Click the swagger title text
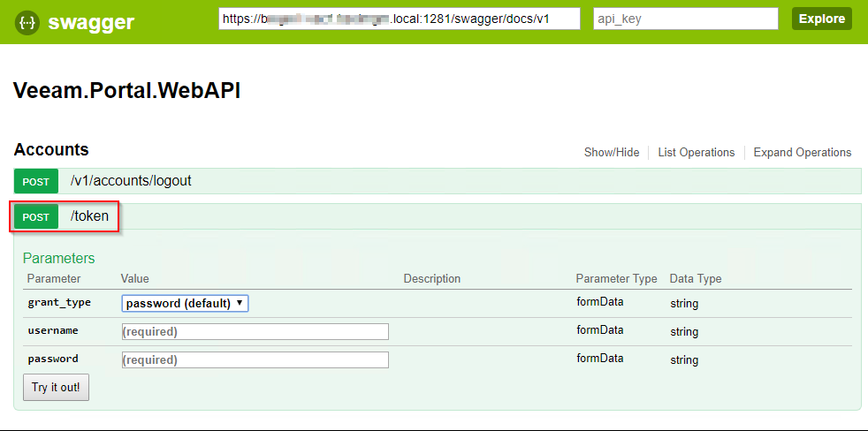This screenshot has height=431, width=868. click(91, 22)
